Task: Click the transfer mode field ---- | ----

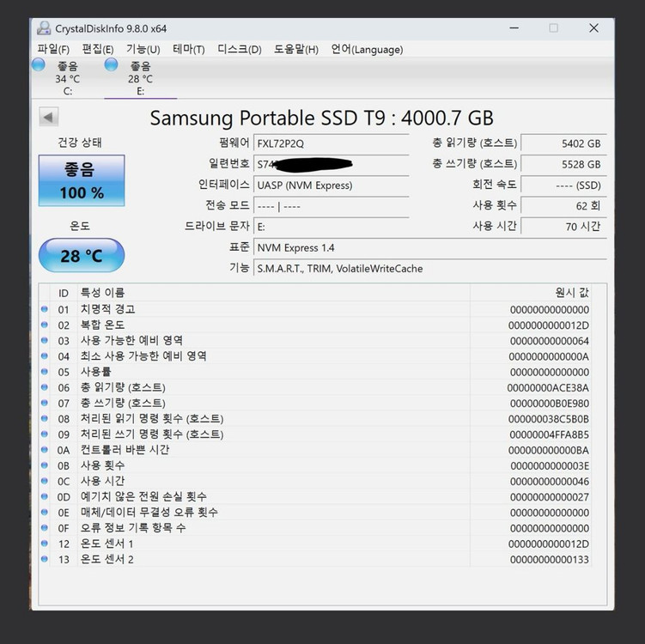Action: (x=332, y=206)
